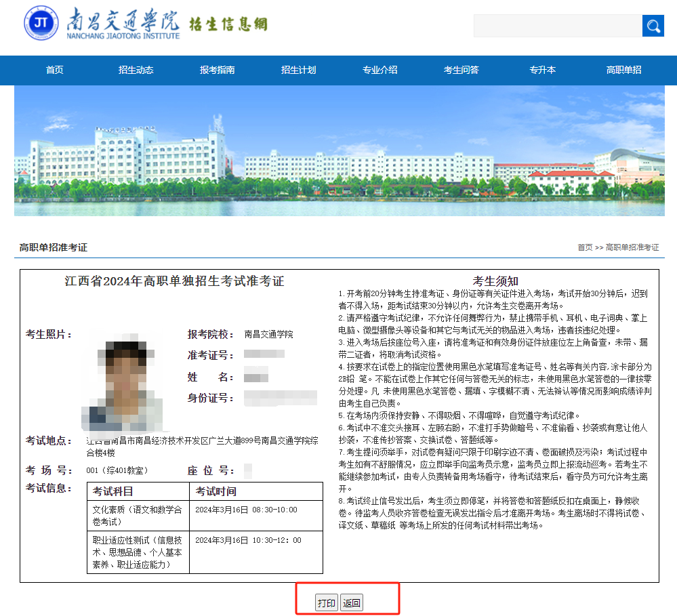Open the 报考指南 navigation item
This screenshot has width=677, height=616.
pos(216,70)
